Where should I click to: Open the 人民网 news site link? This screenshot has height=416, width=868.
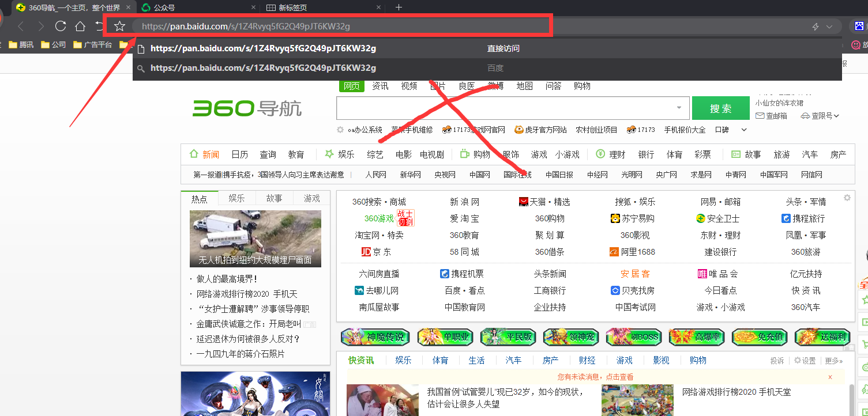click(x=376, y=175)
